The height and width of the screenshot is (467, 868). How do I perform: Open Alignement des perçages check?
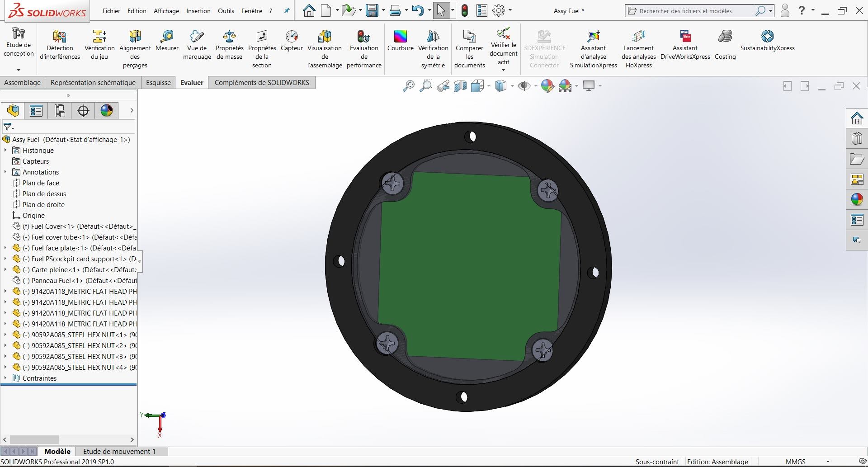pos(135,49)
